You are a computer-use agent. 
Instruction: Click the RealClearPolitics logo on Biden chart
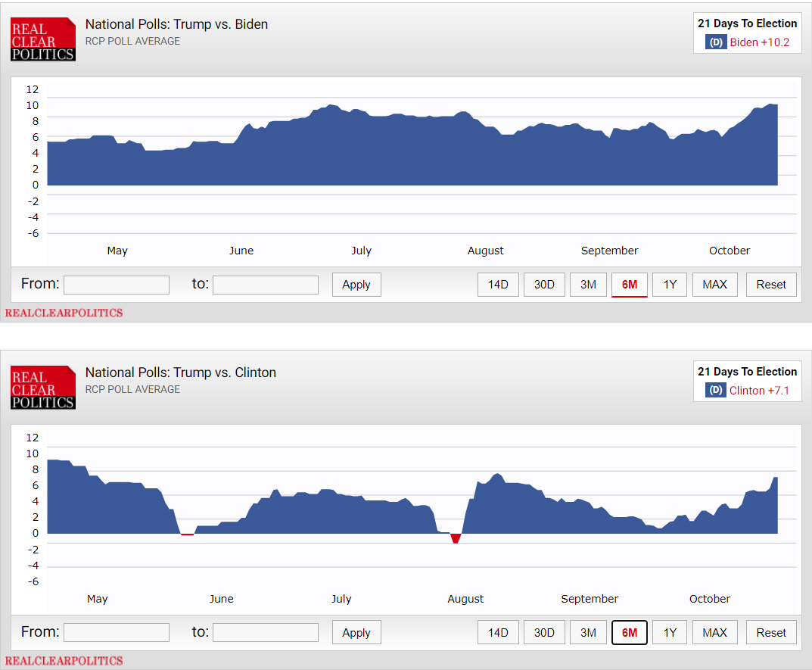point(43,39)
